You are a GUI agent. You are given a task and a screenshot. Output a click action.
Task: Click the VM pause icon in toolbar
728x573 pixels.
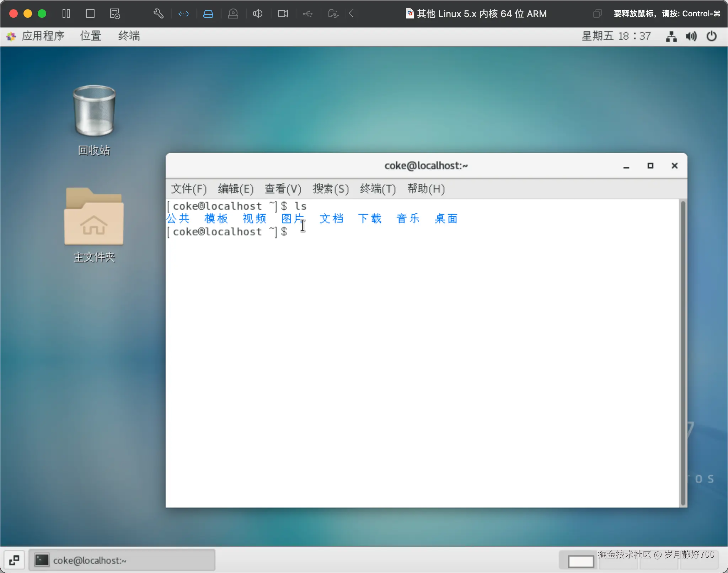pyautogui.click(x=66, y=14)
